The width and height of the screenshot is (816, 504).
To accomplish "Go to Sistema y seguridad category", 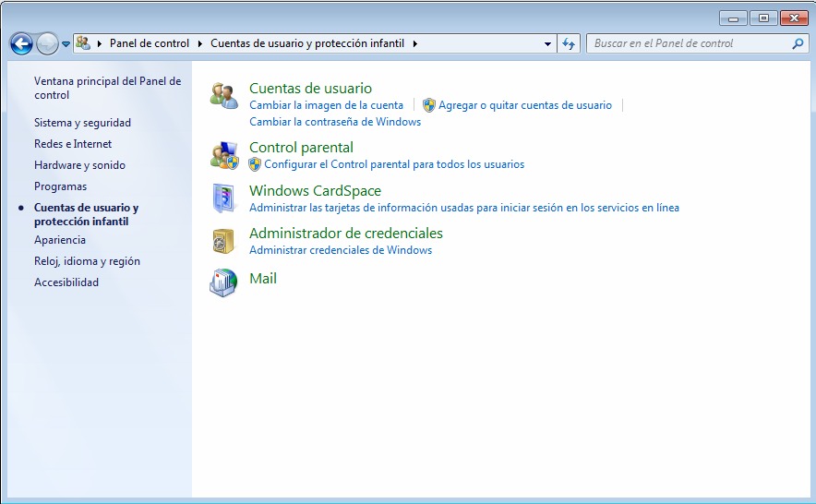I will (82, 123).
